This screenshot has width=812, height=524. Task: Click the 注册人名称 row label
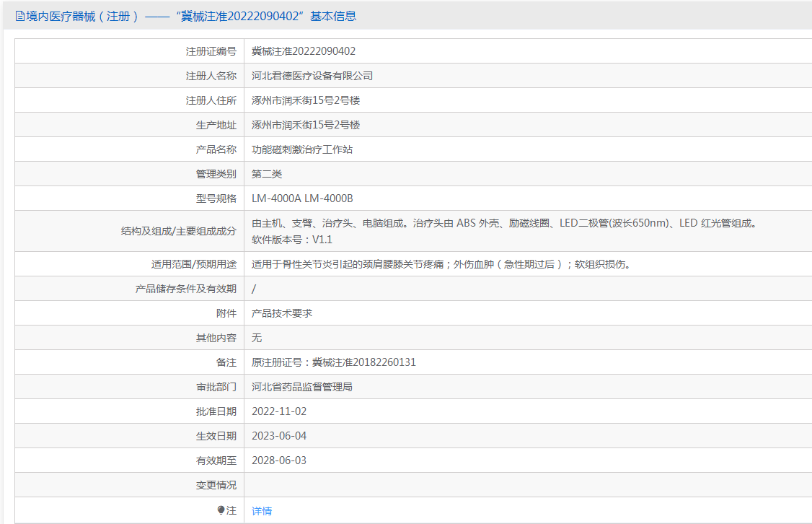211,76
